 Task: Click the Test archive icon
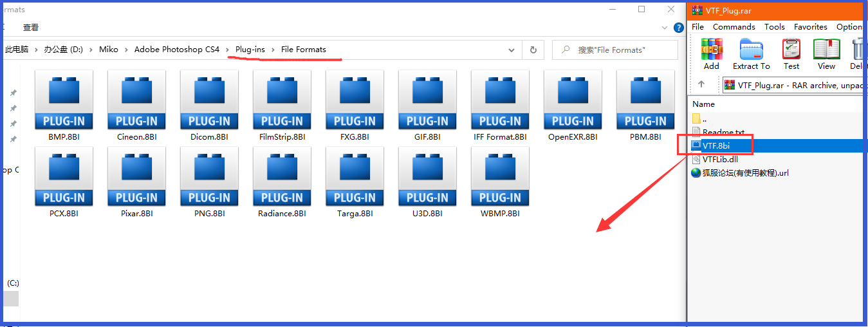791,53
